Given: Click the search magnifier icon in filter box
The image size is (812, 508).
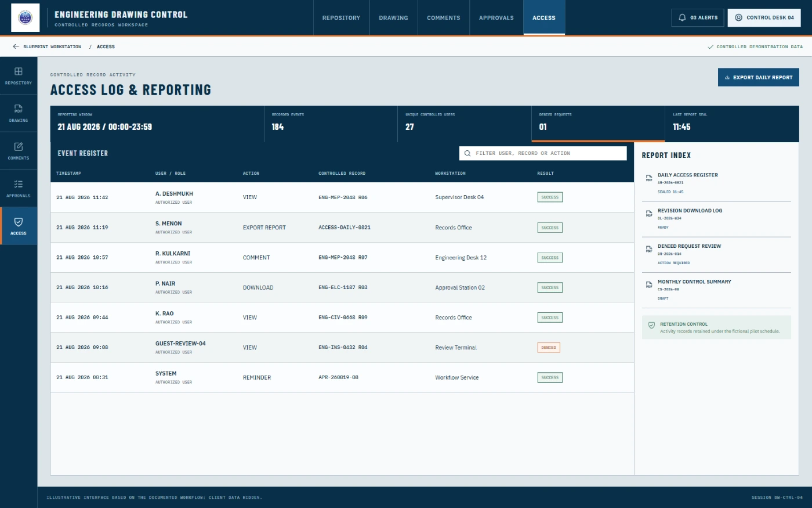Looking at the screenshot, I should click(467, 153).
